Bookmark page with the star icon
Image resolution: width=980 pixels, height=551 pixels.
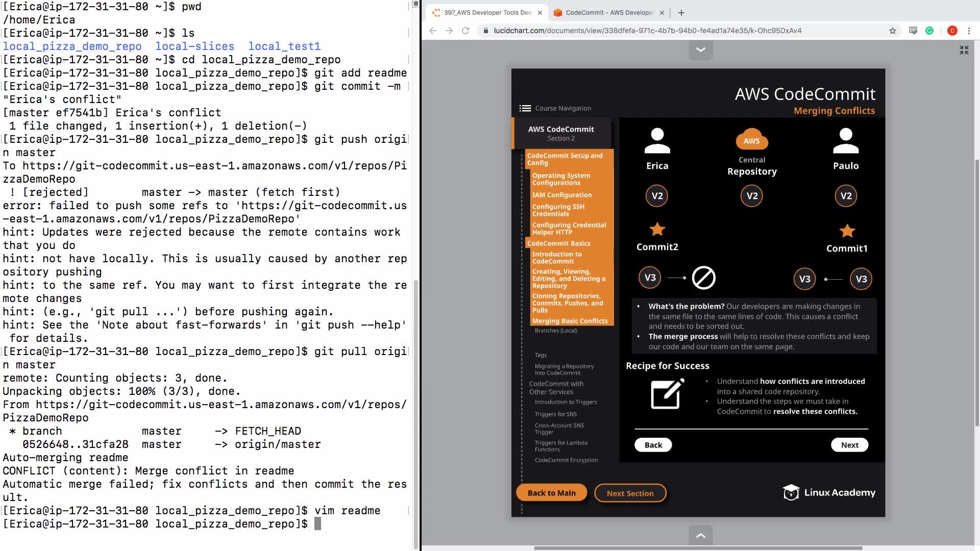pos(893,31)
